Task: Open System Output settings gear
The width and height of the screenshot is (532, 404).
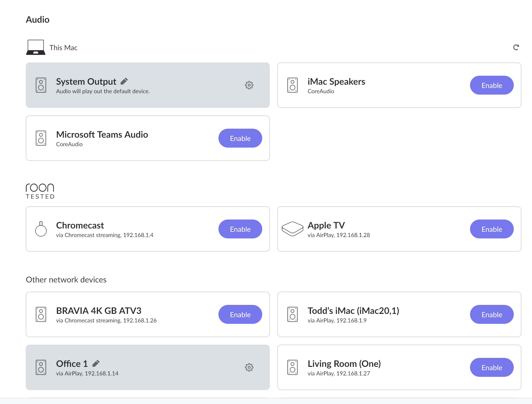Action: pos(249,85)
